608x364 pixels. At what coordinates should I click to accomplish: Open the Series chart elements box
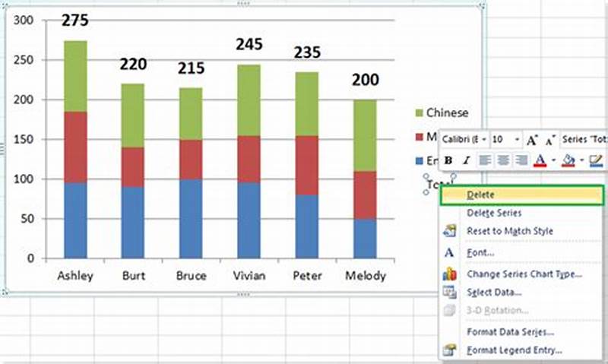point(584,140)
